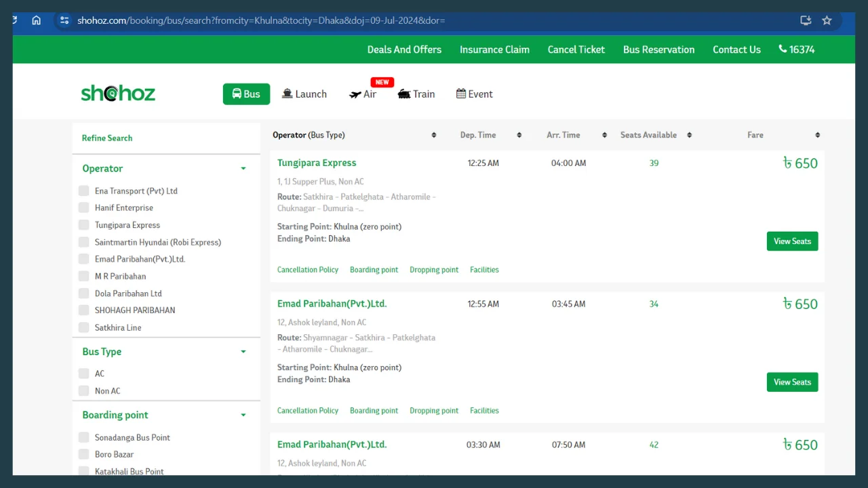This screenshot has width=868, height=488.
Task: View Seats for Tungipara Express
Action: point(792,241)
